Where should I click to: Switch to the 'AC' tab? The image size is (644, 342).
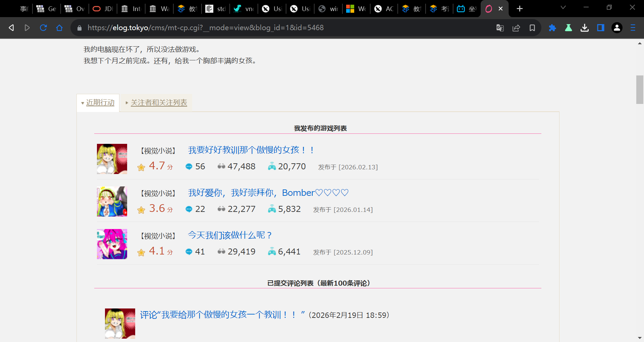click(x=384, y=9)
